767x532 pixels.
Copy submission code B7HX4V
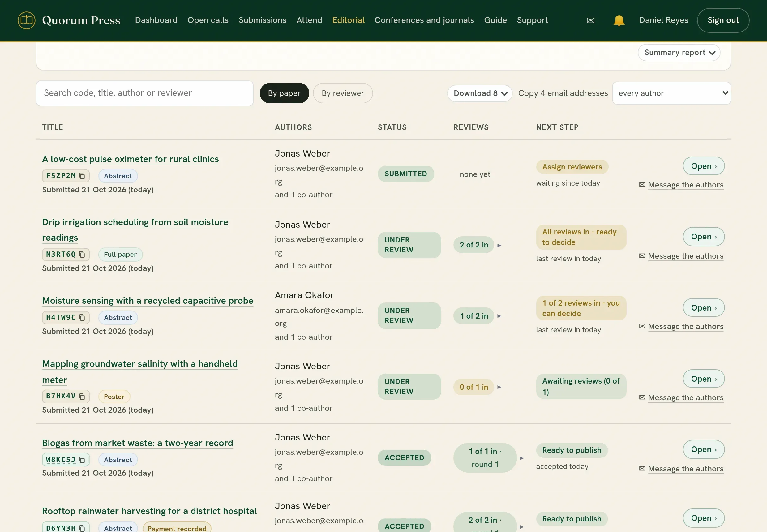click(x=82, y=396)
